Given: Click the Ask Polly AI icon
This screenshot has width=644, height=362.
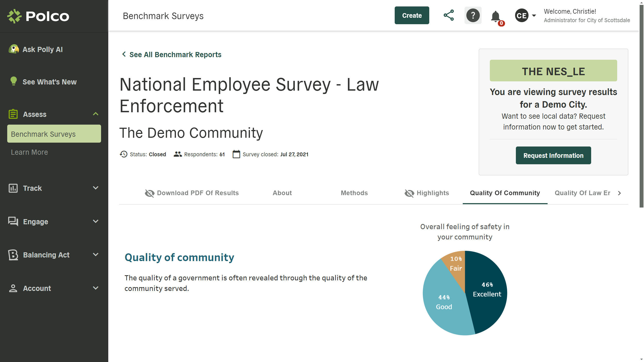Looking at the screenshot, I should click(x=13, y=49).
